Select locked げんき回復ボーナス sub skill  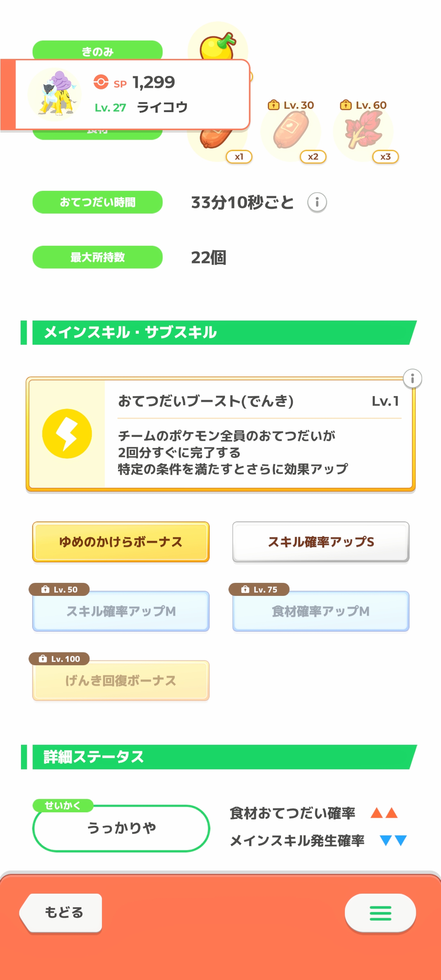click(121, 680)
